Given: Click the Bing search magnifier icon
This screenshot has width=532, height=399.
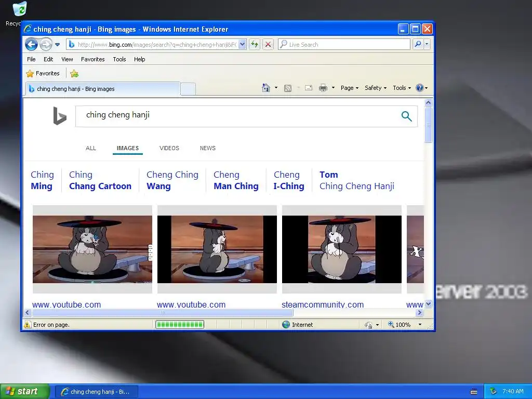Looking at the screenshot, I should tap(406, 116).
